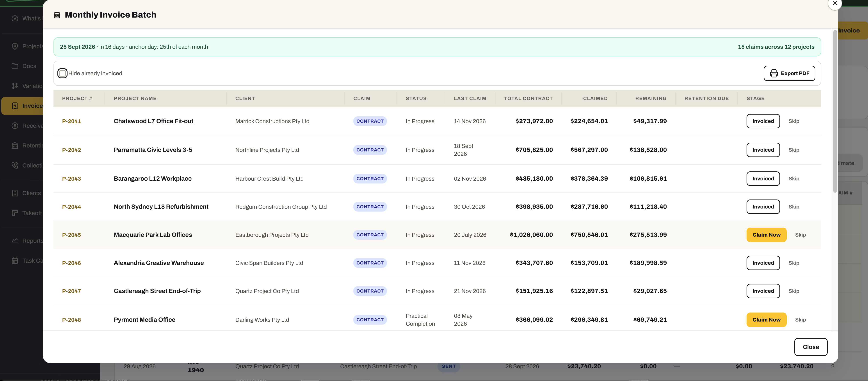
Task: Click the 25 Sept 2026 batch date
Action: [77, 47]
